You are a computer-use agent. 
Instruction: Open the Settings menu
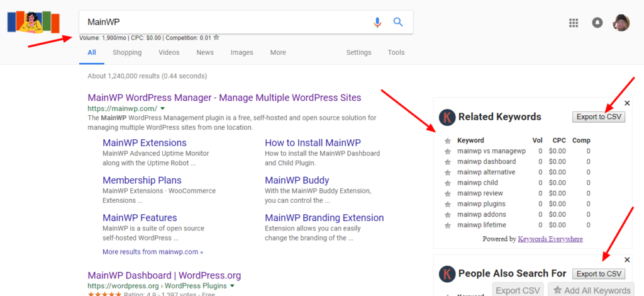(x=358, y=53)
